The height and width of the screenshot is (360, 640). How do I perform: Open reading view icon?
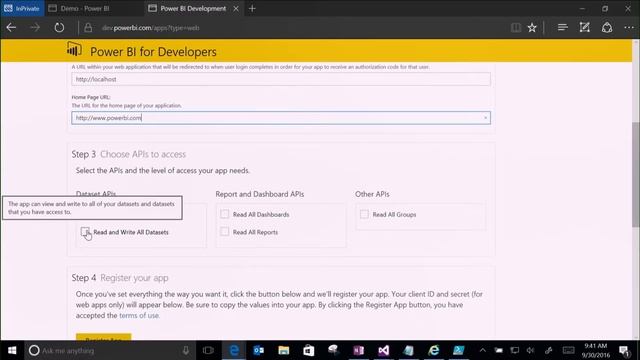516,28
